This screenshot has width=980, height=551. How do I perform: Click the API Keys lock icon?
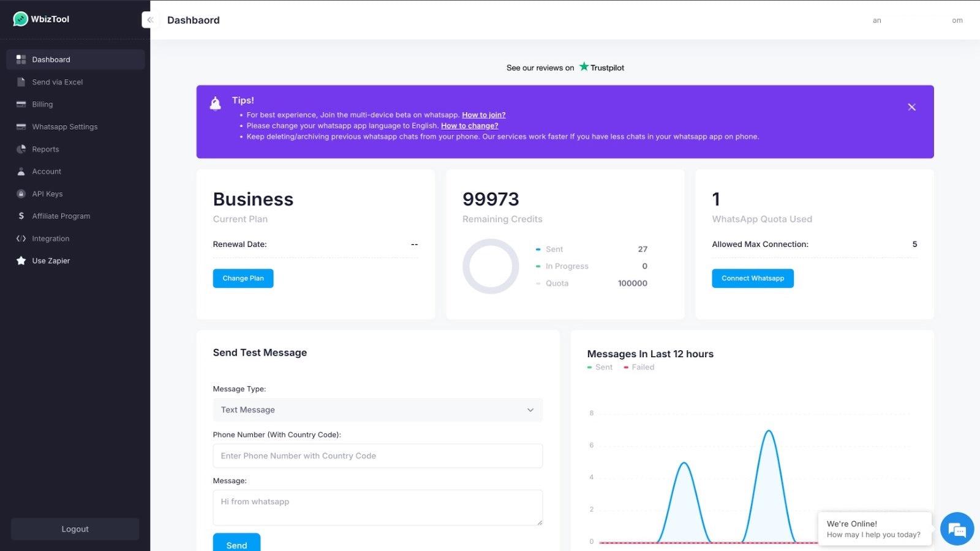[20, 193]
